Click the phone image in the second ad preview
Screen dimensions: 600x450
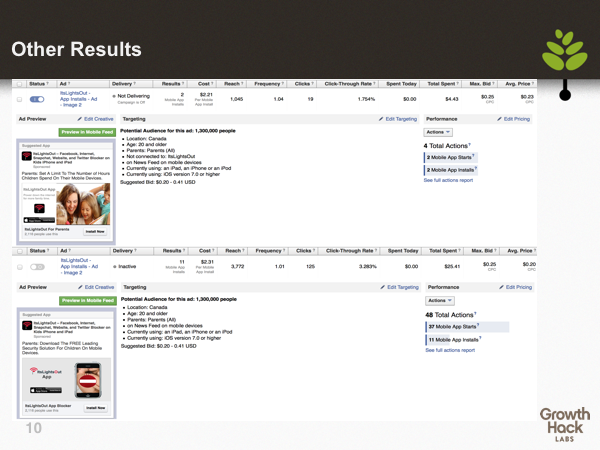pyautogui.click(x=88, y=380)
